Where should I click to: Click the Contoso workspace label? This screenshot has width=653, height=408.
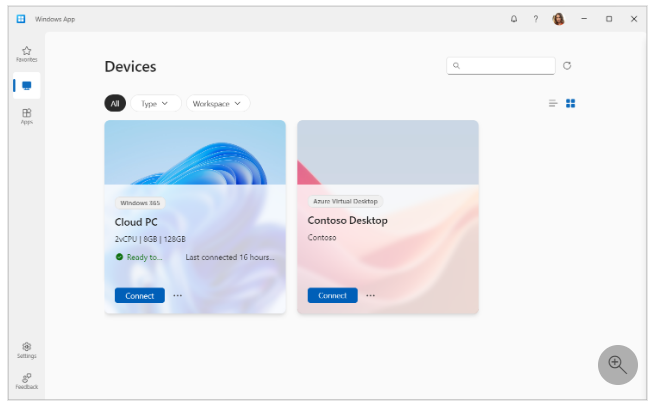322,238
